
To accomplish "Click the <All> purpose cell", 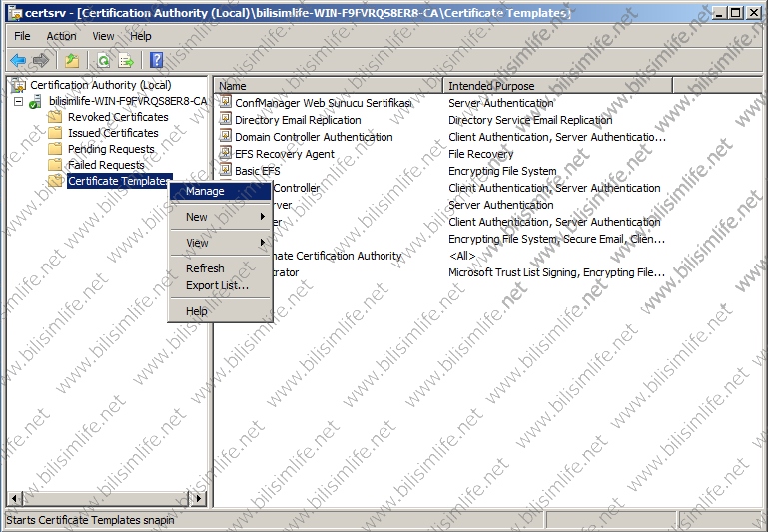I will tap(461, 256).
